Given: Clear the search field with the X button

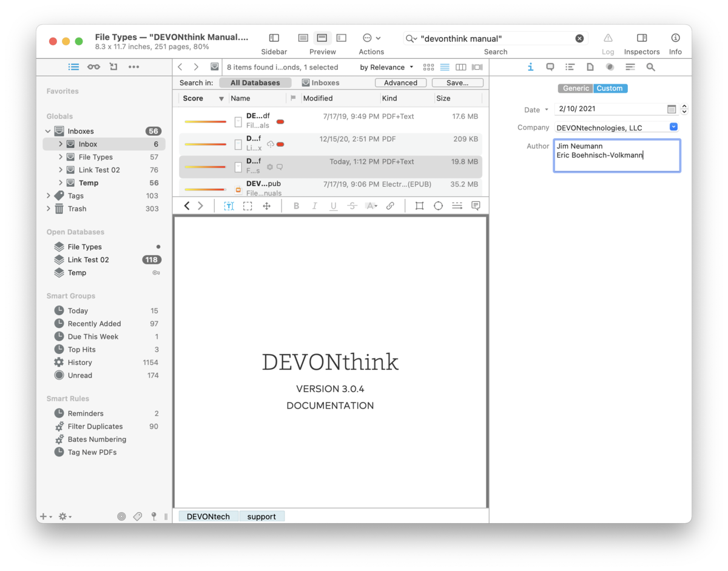Looking at the screenshot, I should 579,38.
